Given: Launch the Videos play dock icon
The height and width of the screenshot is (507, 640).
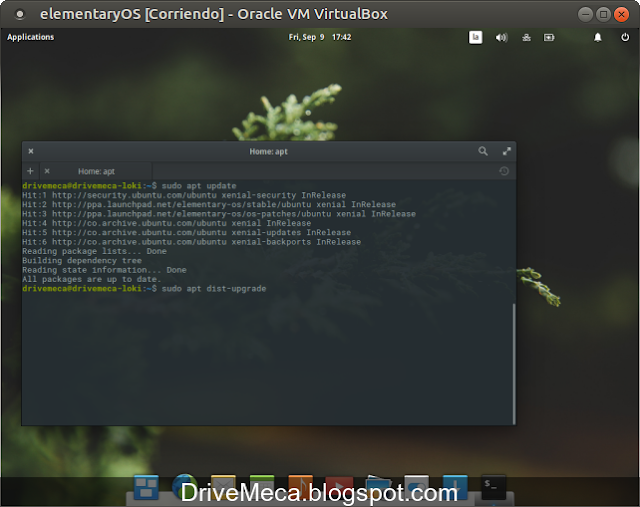Looking at the screenshot, I should click(x=339, y=487).
